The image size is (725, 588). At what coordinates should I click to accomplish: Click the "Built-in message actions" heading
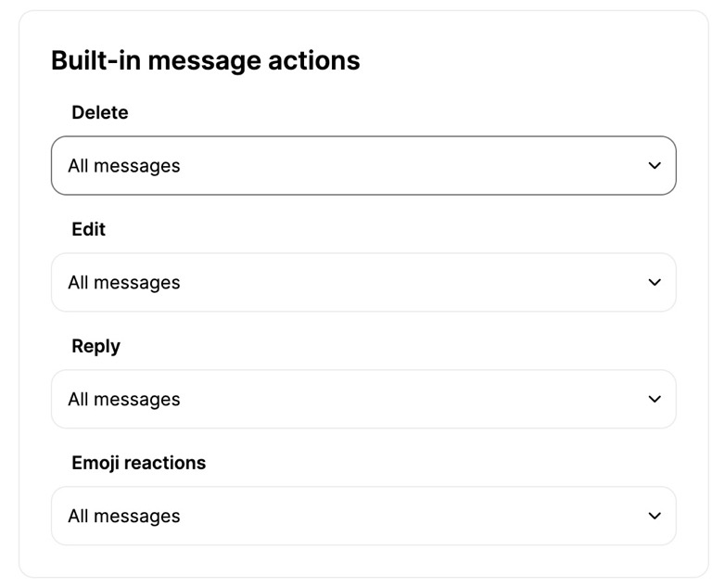pos(205,60)
